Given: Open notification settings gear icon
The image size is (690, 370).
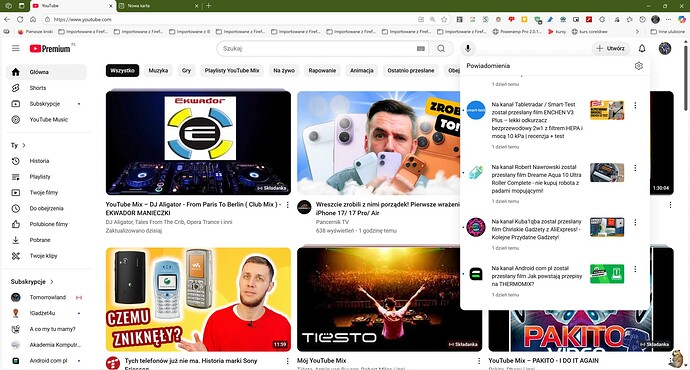Looking at the screenshot, I should pyautogui.click(x=639, y=66).
